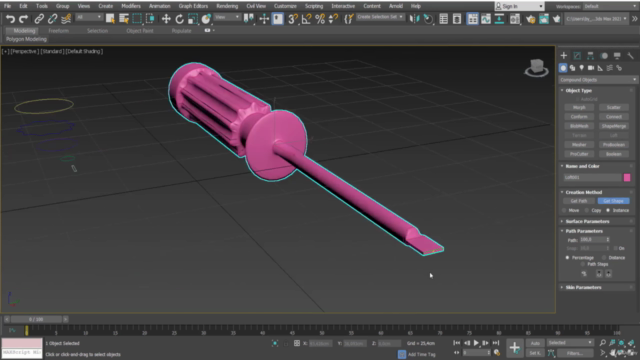Viewport: 640px width, 360px height.
Task: Activate the Select and Scale tool
Action: click(193, 19)
